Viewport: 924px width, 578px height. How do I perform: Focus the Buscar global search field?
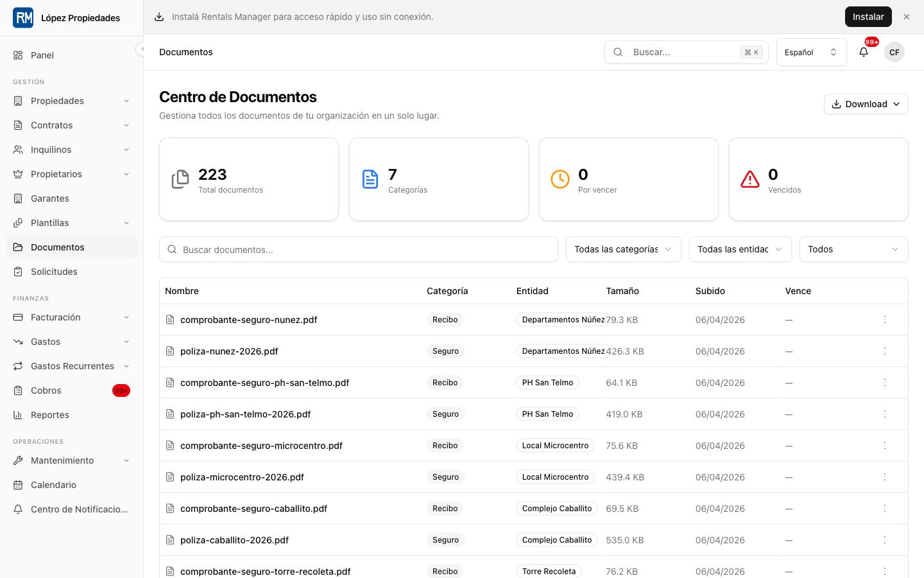(x=687, y=52)
